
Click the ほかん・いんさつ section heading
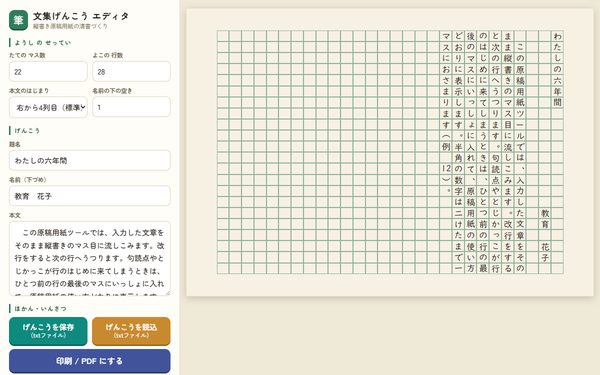click(x=40, y=308)
